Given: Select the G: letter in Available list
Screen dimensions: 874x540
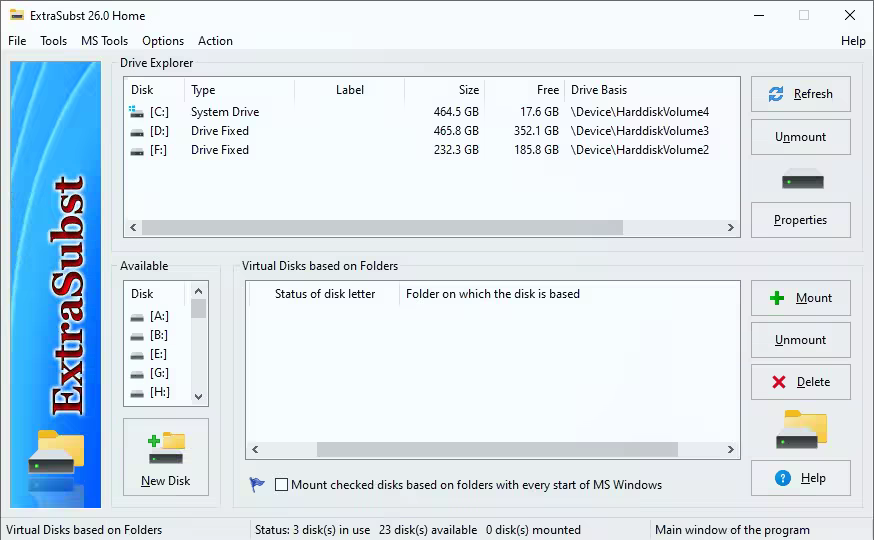Looking at the screenshot, I should click(159, 373).
